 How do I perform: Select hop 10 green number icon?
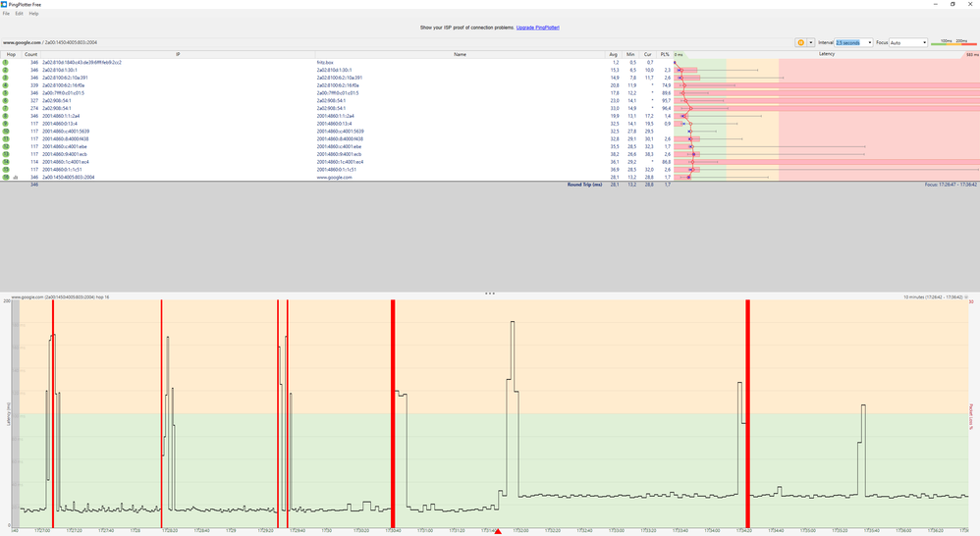coord(6,132)
